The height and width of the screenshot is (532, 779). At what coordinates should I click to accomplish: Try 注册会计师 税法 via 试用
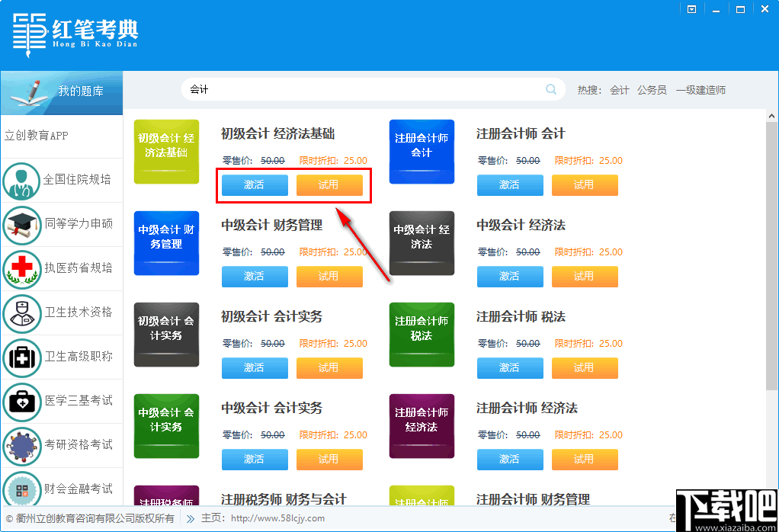tap(585, 367)
